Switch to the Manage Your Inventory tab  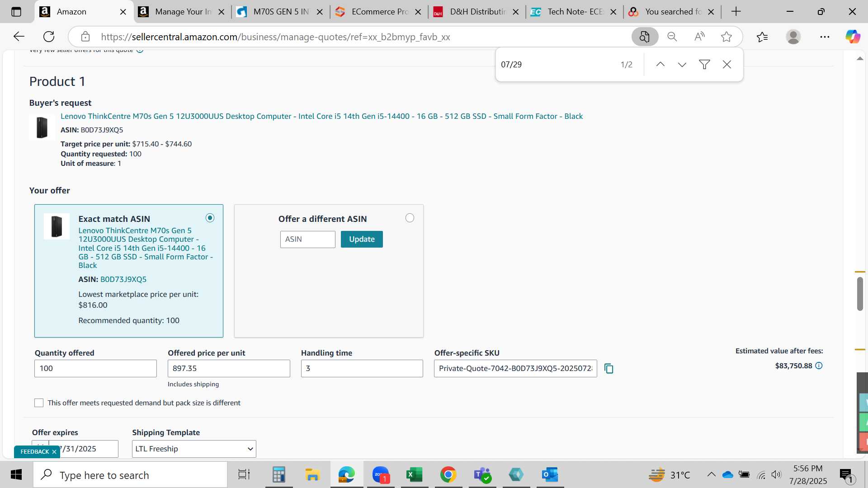pyautogui.click(x=183, y=12)
